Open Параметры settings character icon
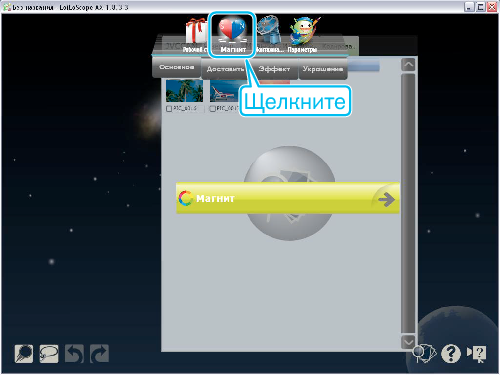 coord(303,31)
